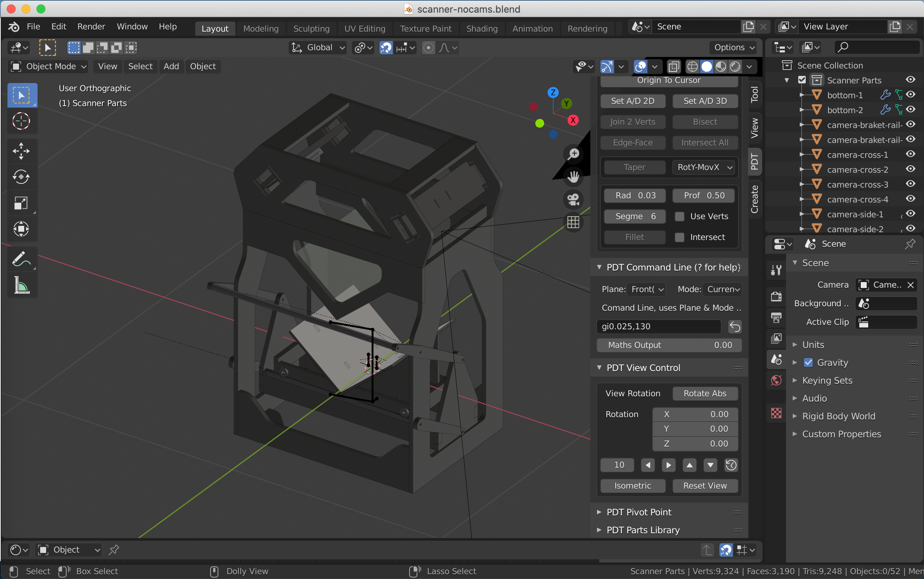Open the Render menu

91,26
